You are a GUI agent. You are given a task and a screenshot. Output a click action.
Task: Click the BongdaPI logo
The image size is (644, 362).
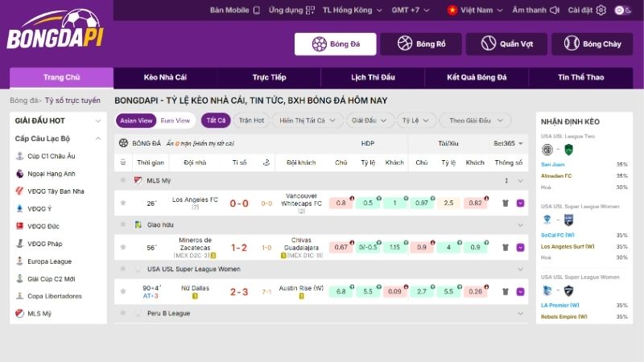click(x=55, y=30)
